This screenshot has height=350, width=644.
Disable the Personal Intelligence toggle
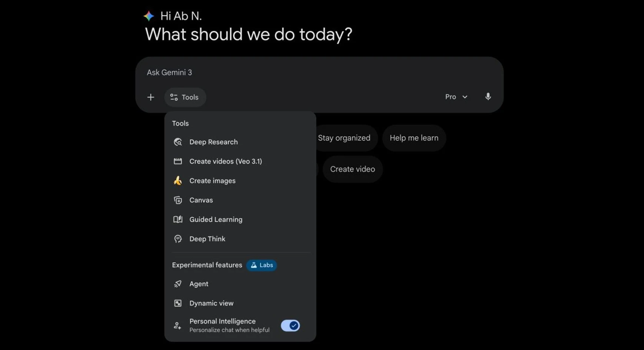click(x=290, y=326)
